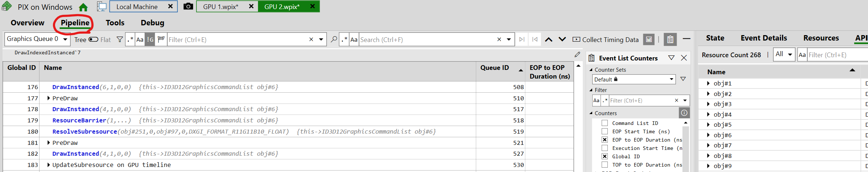
Task: Expand the PreDraw event with Global ID 177
Action: 48,98
